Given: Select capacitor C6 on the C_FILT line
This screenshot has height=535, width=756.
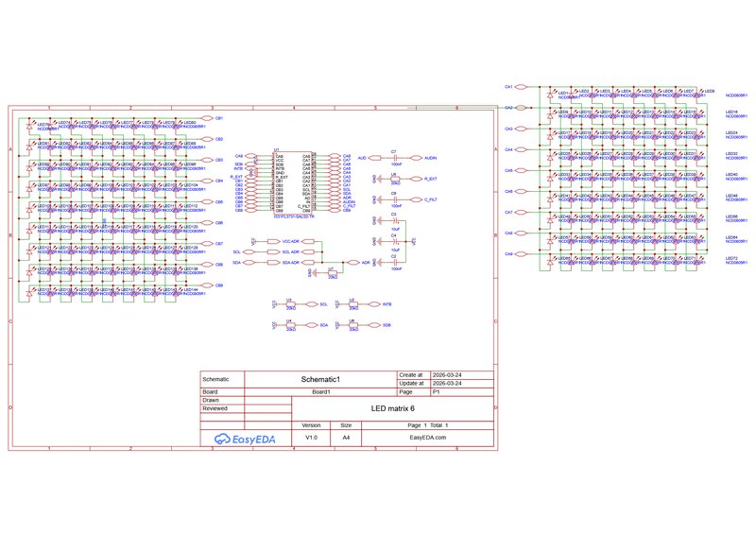Looking at the screenshot, I should pyautogui.click(x=395, y=199).
